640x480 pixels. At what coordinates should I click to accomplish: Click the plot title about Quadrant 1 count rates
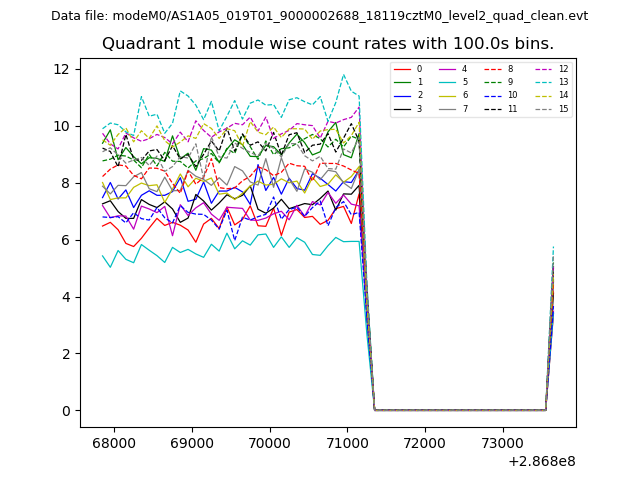(328, 44)
